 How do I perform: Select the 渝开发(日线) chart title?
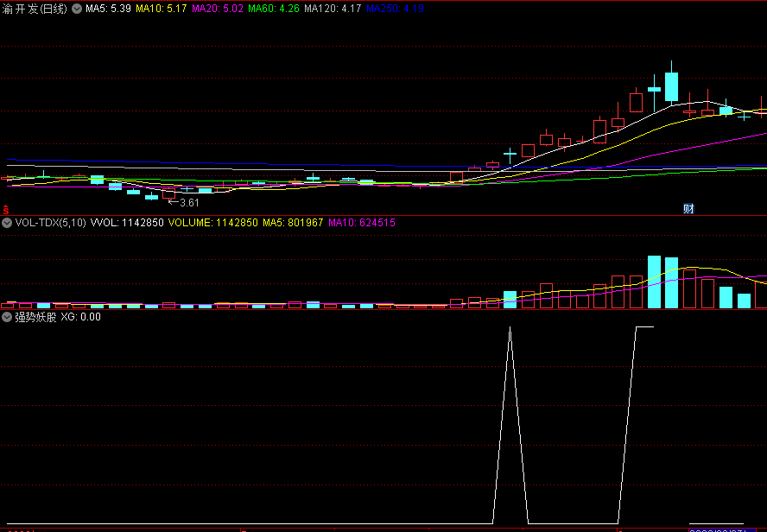tap(35, 9)
